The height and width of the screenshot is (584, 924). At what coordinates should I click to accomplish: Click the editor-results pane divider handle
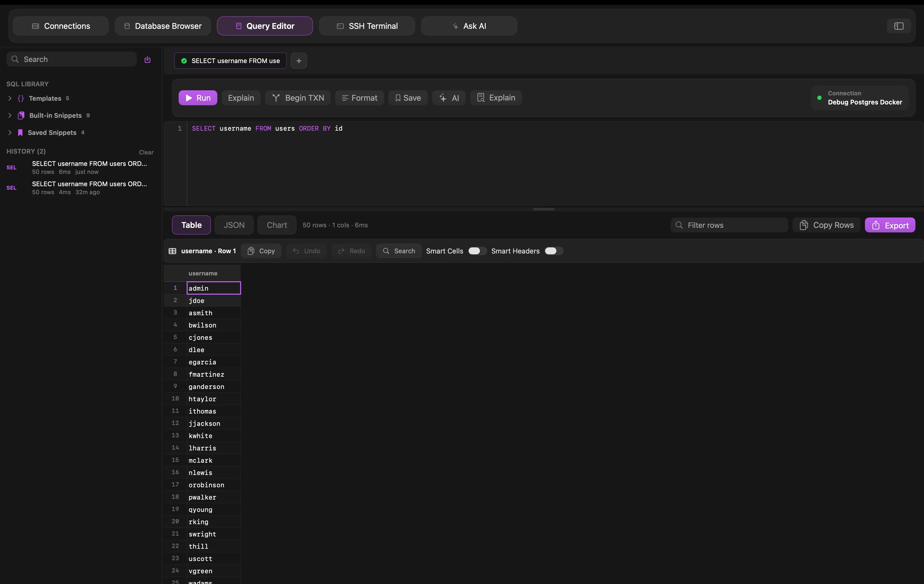544,209
